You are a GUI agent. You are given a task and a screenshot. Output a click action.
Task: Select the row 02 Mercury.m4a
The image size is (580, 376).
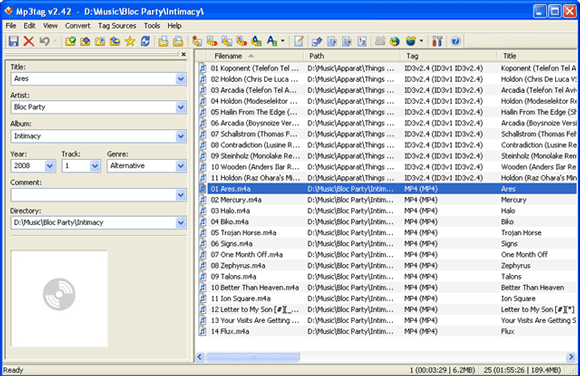pyautogui.click(x=387, y=200)
